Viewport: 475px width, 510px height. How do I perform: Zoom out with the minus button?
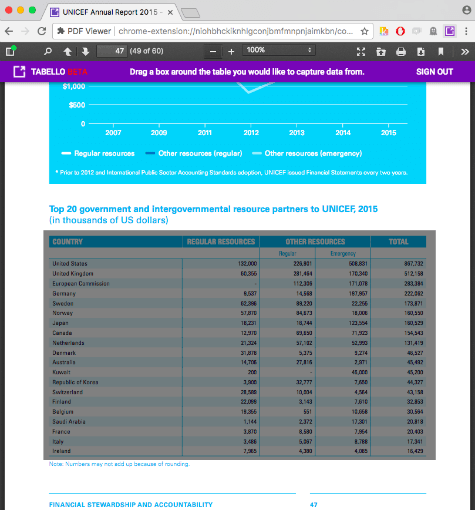[x=213, y=52]
